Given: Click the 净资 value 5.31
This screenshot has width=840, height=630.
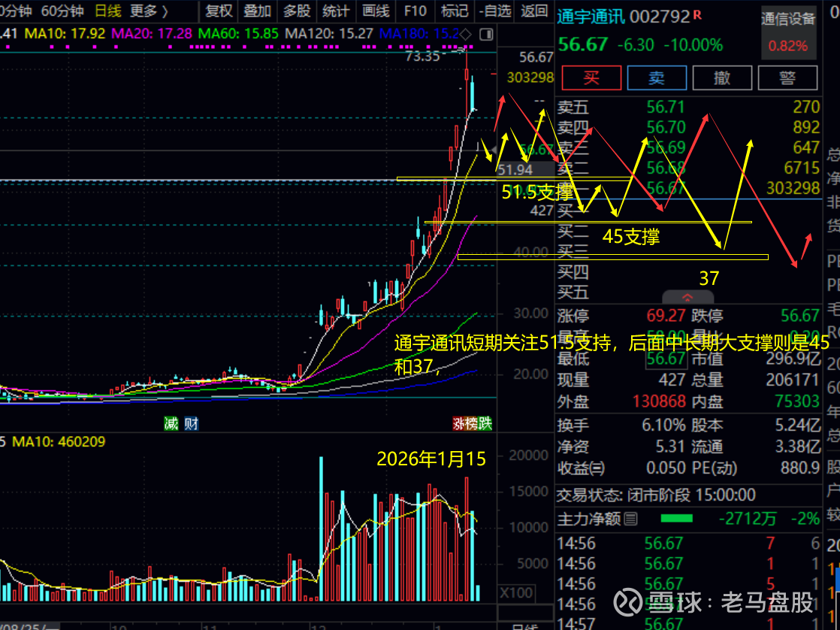Looking at the screenshot, I should tap(671, 447).
